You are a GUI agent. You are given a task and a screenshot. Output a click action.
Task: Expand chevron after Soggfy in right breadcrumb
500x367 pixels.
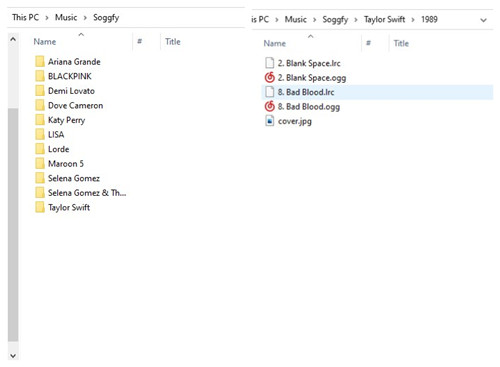pos(356,20)
